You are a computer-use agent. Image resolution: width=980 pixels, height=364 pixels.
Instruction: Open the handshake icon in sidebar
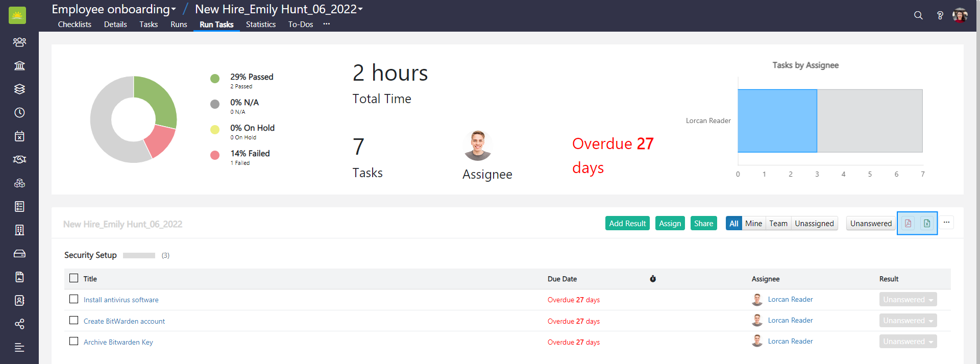tap(19, 159)
